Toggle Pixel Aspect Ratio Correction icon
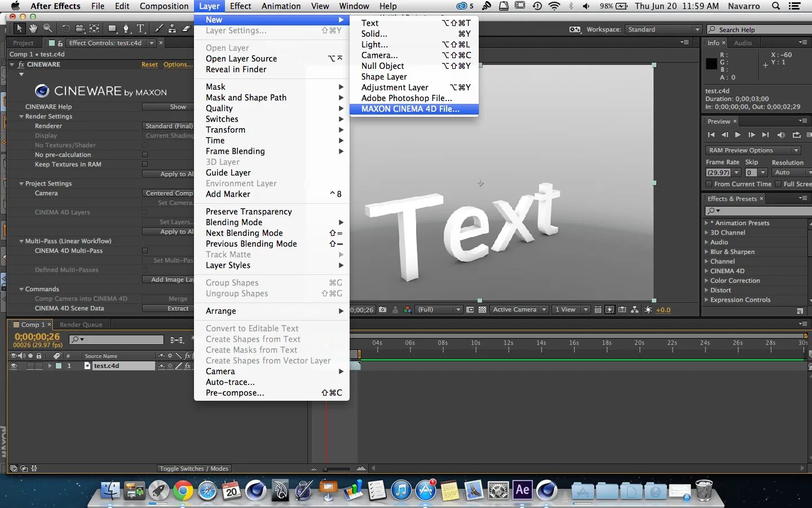 coord(598,310)
